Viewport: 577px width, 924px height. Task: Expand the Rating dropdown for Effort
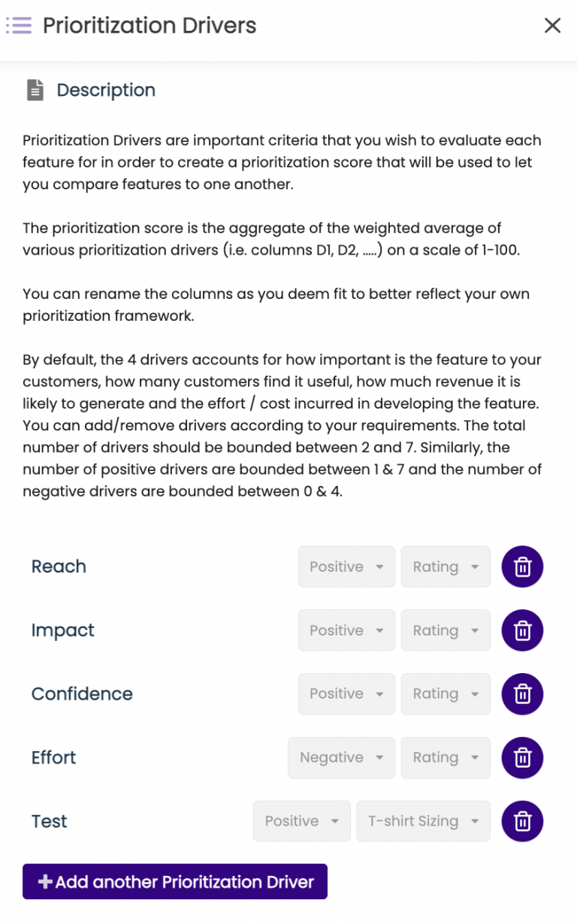point(445,758)
